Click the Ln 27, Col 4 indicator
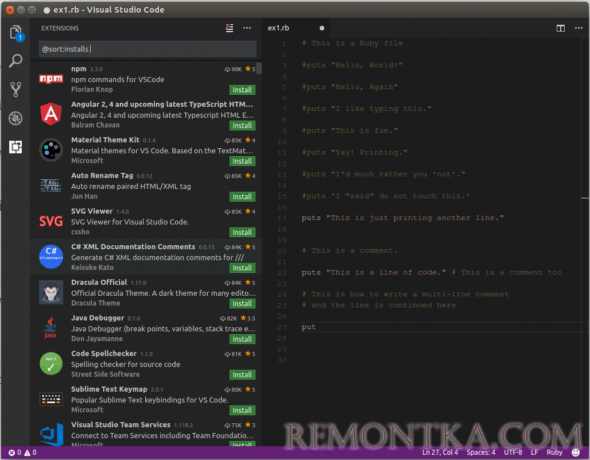The height and width of the screenshot is (460, 590). (440, 452)
